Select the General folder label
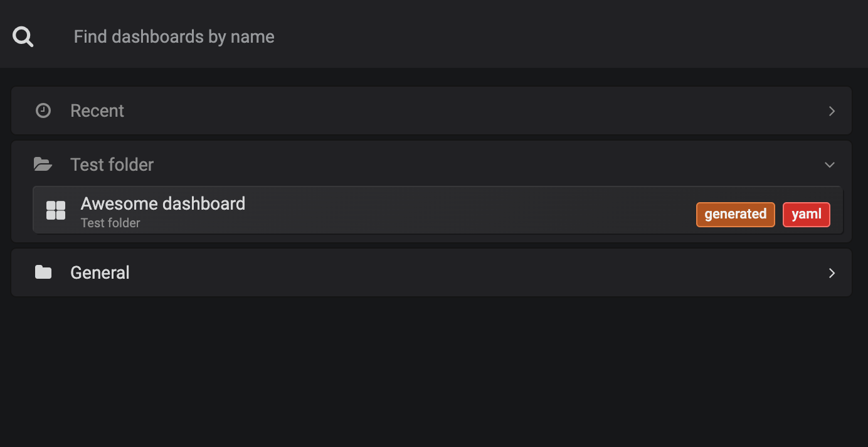The height and width of the screenshot is (447, 868). tap(100, 272)
